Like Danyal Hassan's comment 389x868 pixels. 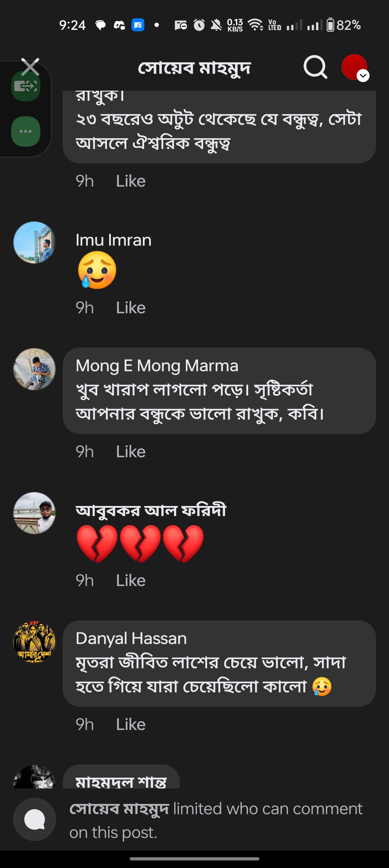tap(131, 724)
